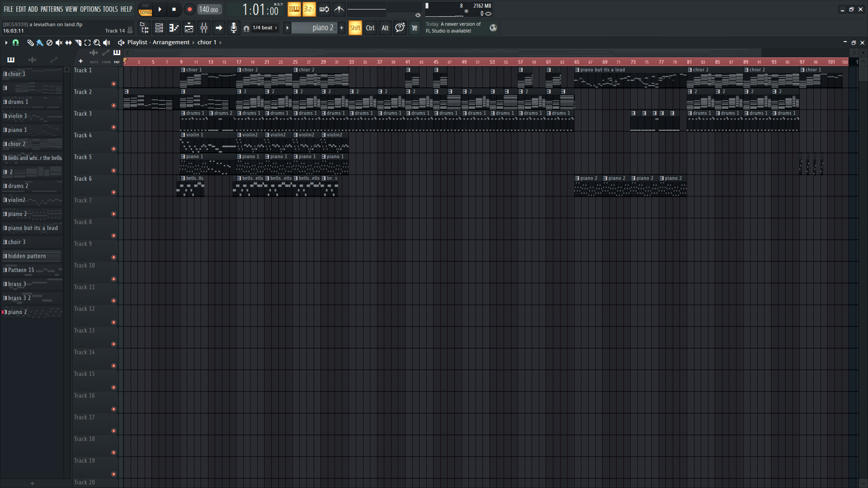Image resolution: width=868 pixels, height=488 pixels.
Task: Open the Channel rack icon
Action: 159,28
